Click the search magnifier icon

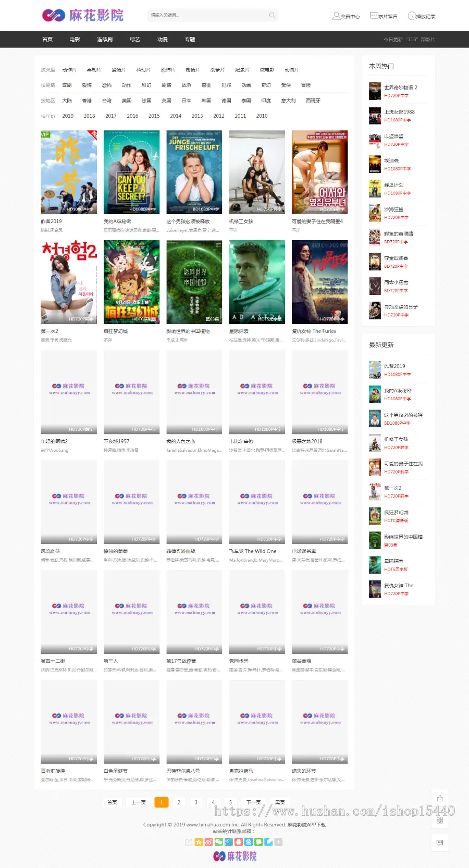coord(272,15)
